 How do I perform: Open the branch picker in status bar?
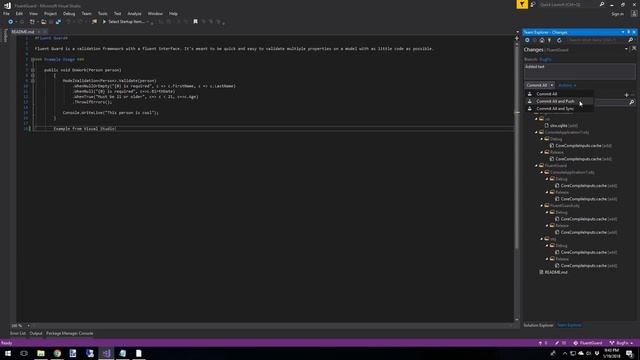[x=621, y=343]
